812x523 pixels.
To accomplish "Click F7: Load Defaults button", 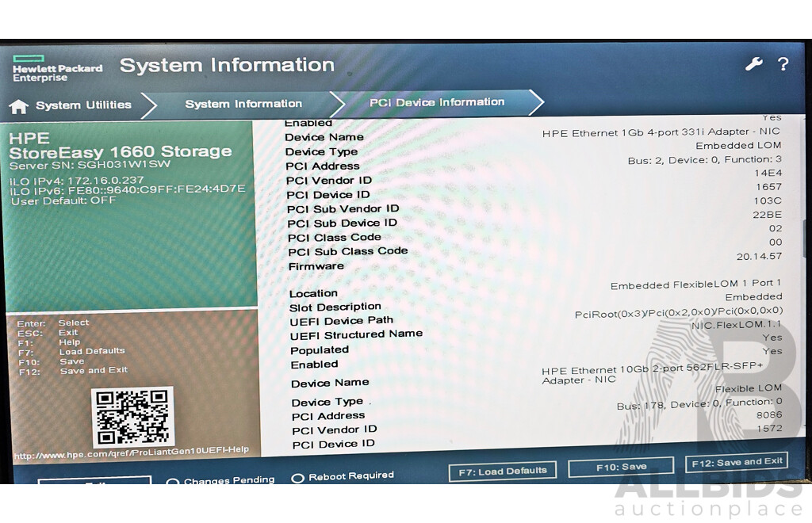I will 502,471.
